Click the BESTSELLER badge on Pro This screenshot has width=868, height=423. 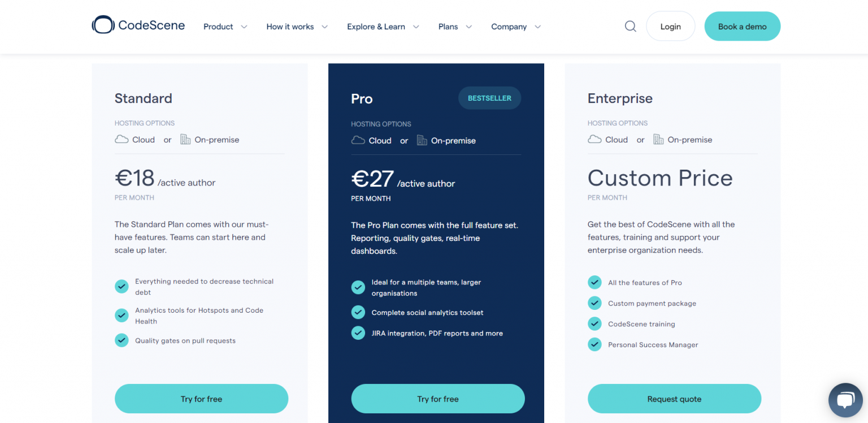coord(489,98)
